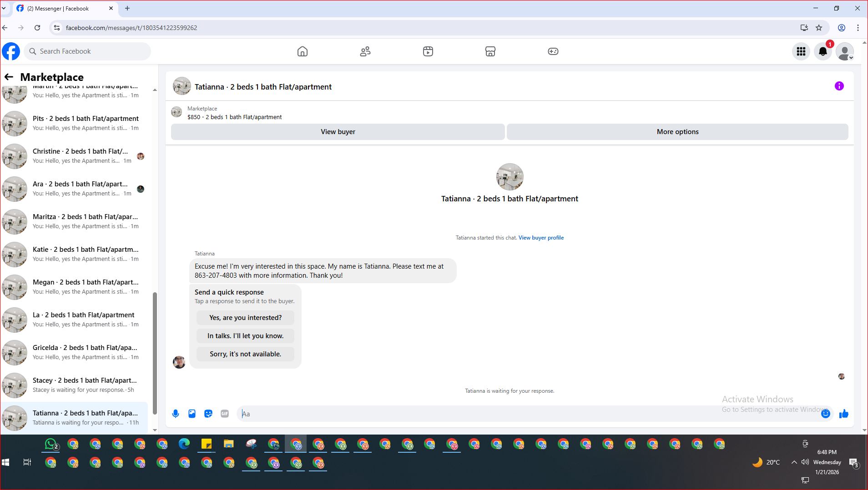
Task: Open the emoji picker in message box
Action: click(826, 414)
